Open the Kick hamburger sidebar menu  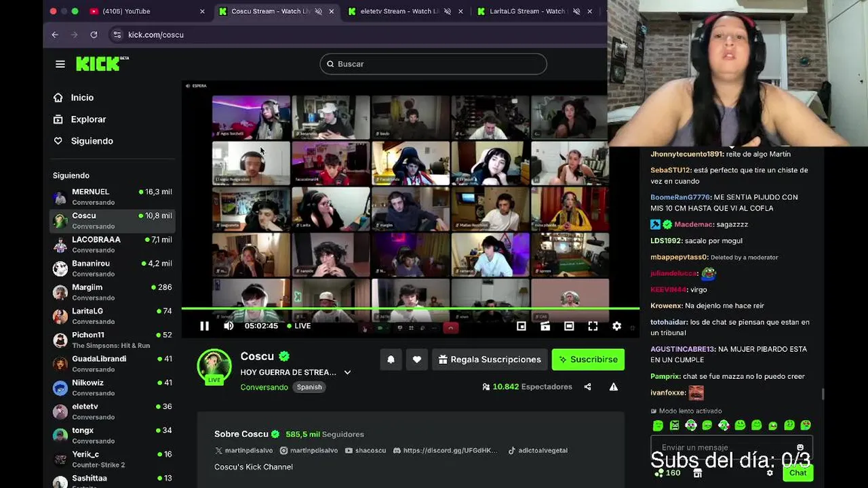tap(60, 64)
